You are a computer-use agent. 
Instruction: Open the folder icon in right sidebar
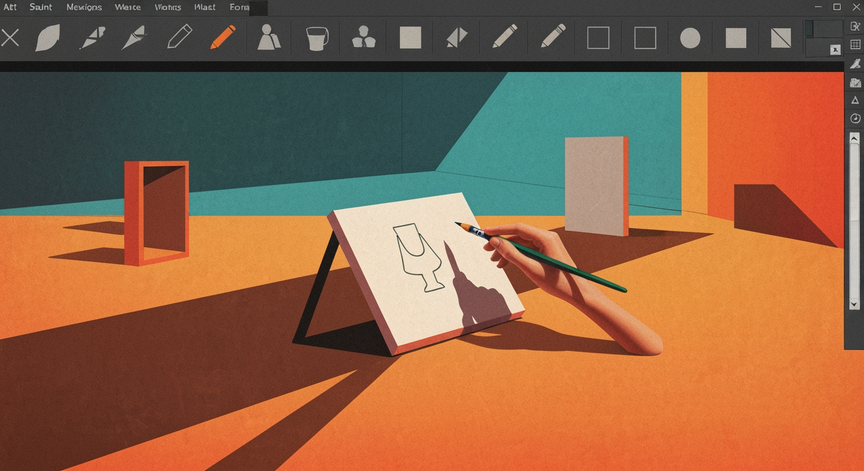(855, 83)
